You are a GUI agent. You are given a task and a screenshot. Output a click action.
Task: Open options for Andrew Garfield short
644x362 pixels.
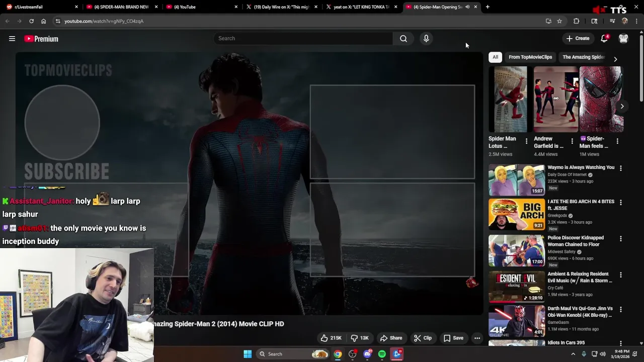572,141
